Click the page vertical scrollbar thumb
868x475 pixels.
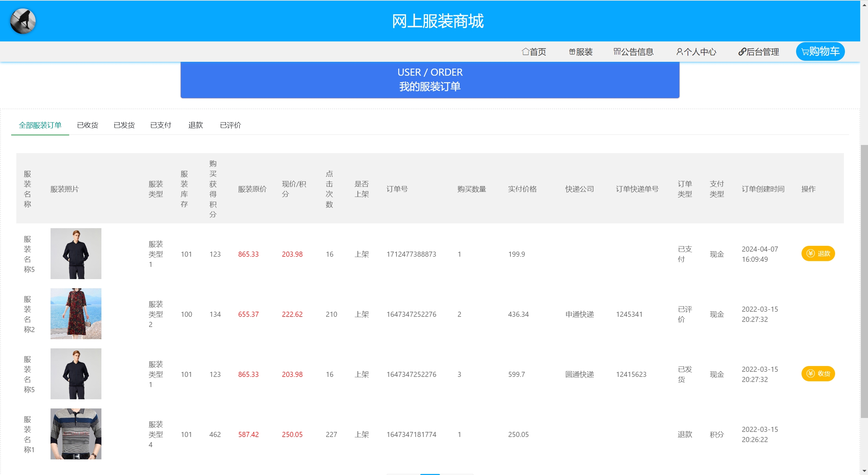point(864,282)
